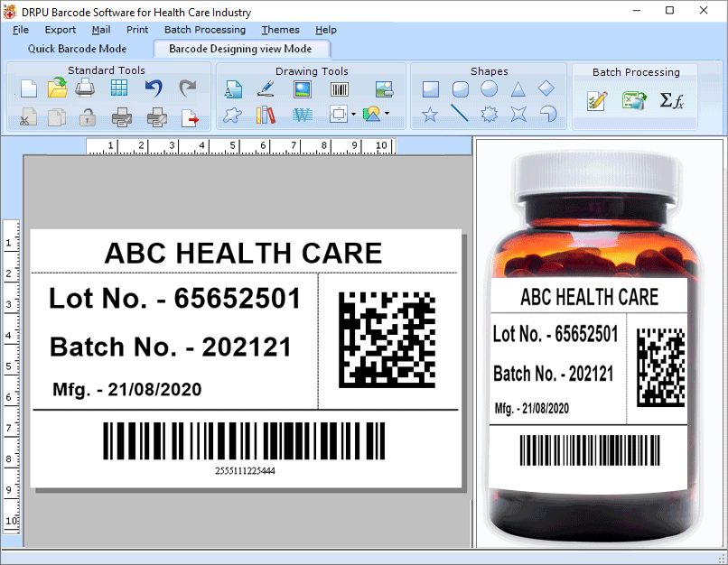The height and width of the screenshot is (565, 728).
Task: Select the Batch No. - 202121 text
Action: [x=171, y=347]
